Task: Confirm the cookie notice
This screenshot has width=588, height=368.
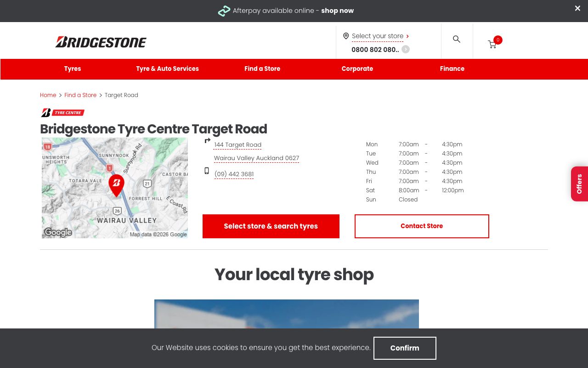Action: point(405,348)
